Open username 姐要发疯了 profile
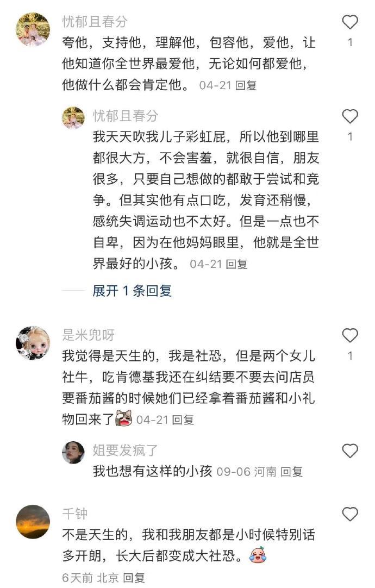The height and width of the screenshot is (588, 375). coord(125,450)
